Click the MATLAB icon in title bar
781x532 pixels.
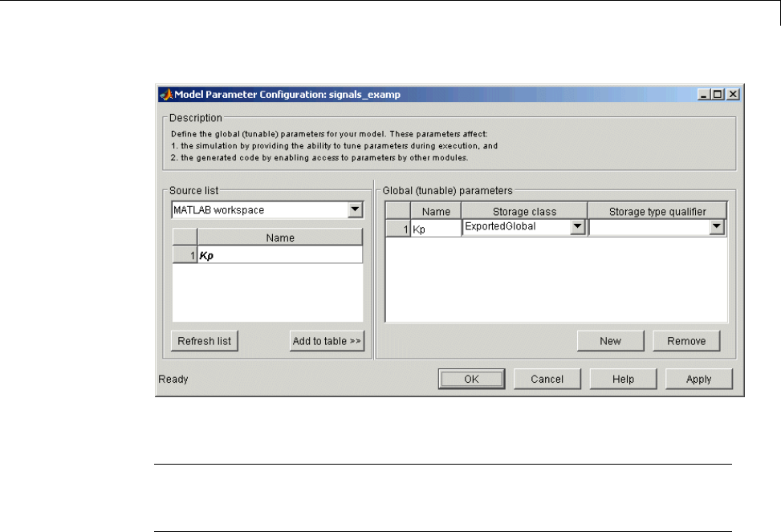(x=166, y=94)
